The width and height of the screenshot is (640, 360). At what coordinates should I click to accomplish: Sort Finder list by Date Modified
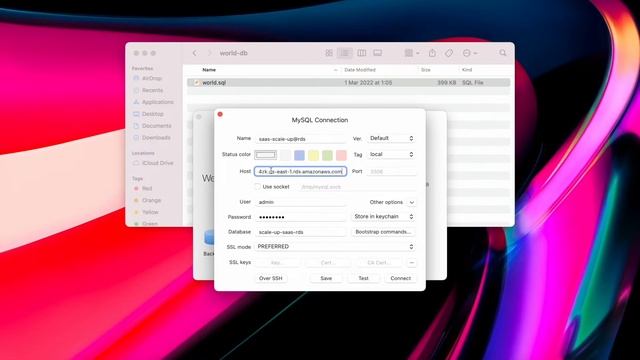[360, 70]
